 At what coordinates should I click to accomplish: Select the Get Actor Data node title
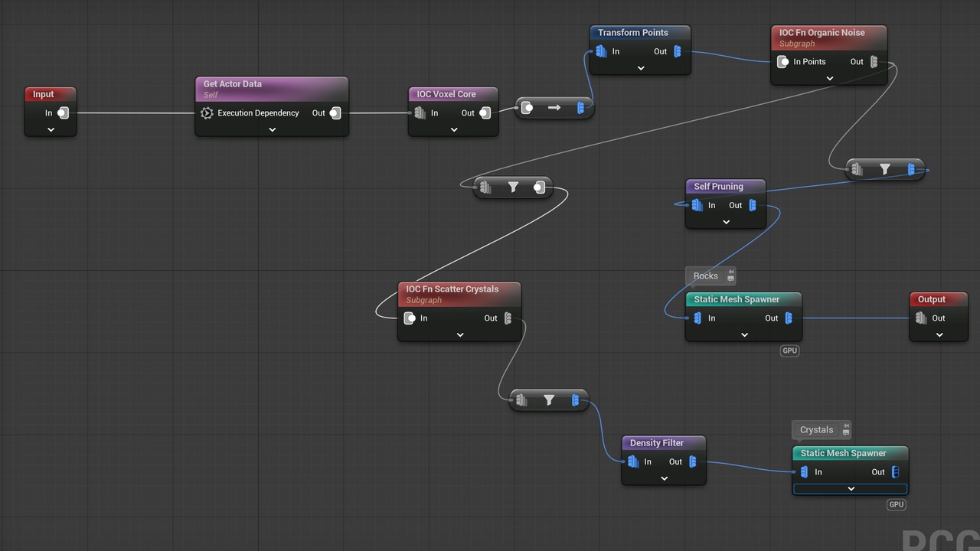[233, 84]
